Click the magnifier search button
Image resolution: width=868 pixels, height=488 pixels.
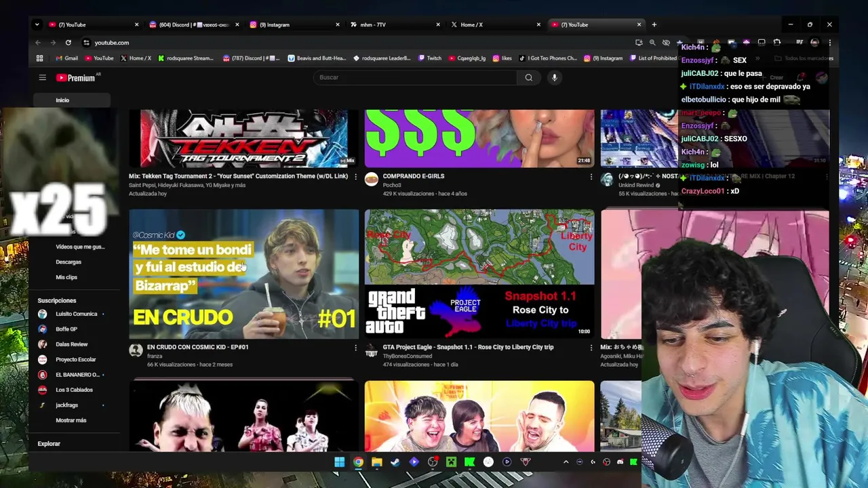529,77
